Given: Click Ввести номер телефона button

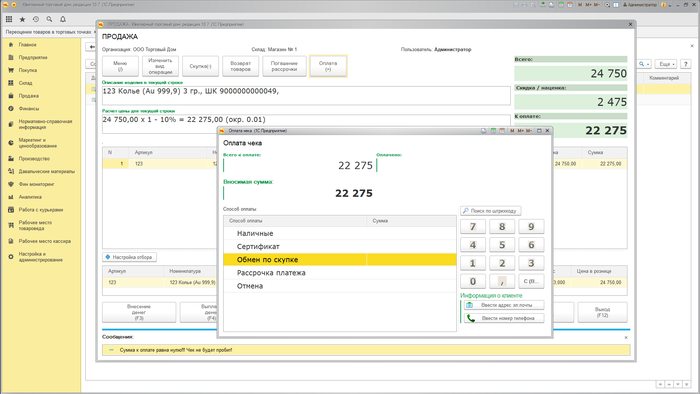Looking at the screenshot, I should point(504,318).
